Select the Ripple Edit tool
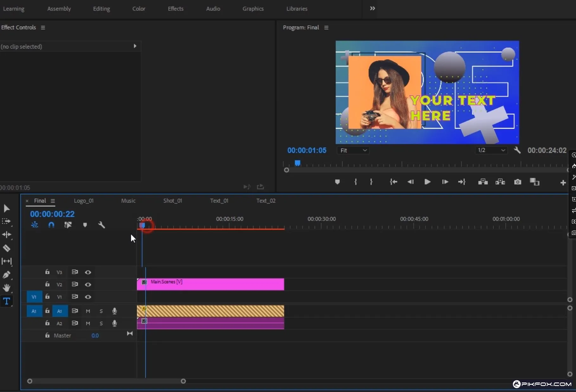The image size is (576, 392). [x=7, y=235]
